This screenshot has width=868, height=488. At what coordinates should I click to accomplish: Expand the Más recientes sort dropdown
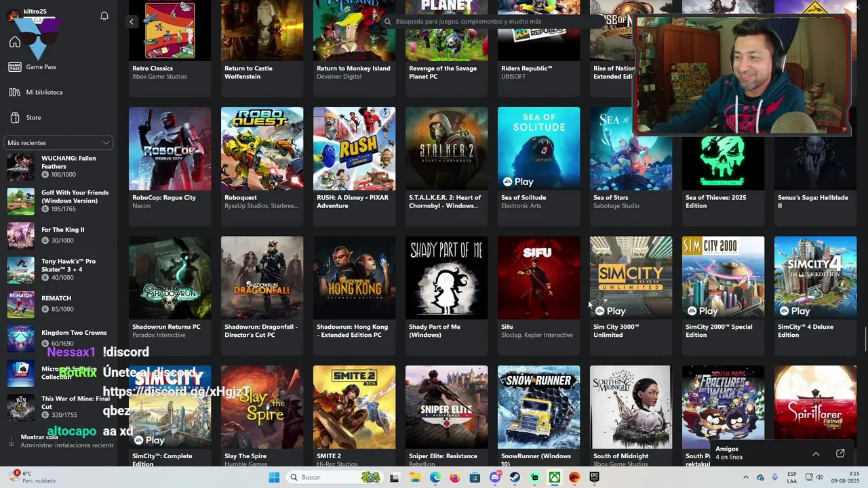point(58,143)
